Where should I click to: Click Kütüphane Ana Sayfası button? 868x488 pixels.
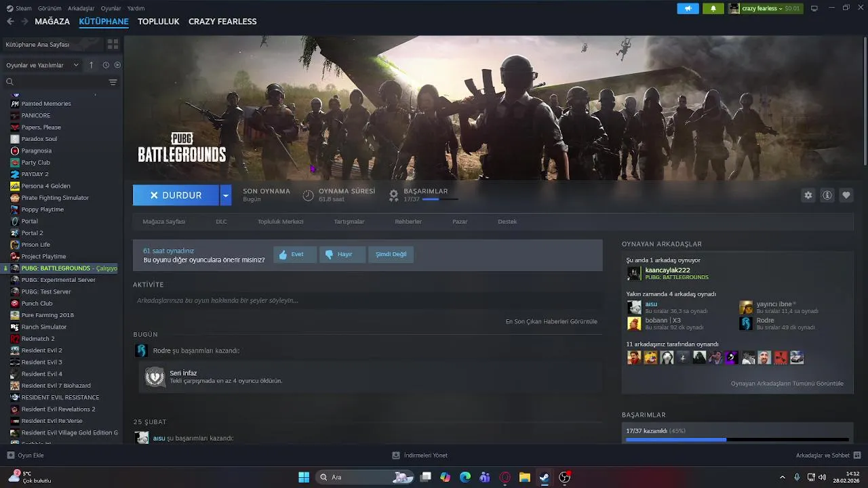tap(53, 44)
